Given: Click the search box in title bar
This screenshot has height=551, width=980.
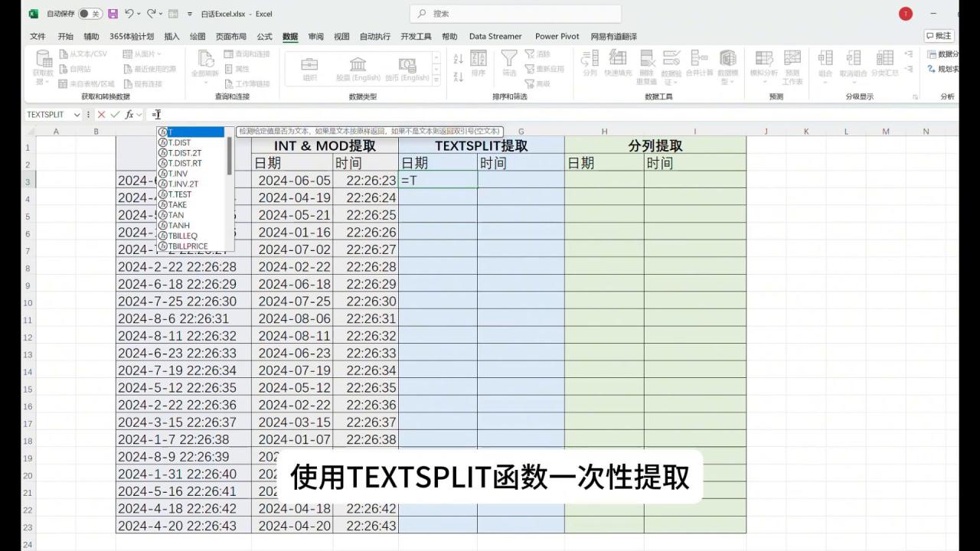Looking at the screenshot, I should pos(516,14).
